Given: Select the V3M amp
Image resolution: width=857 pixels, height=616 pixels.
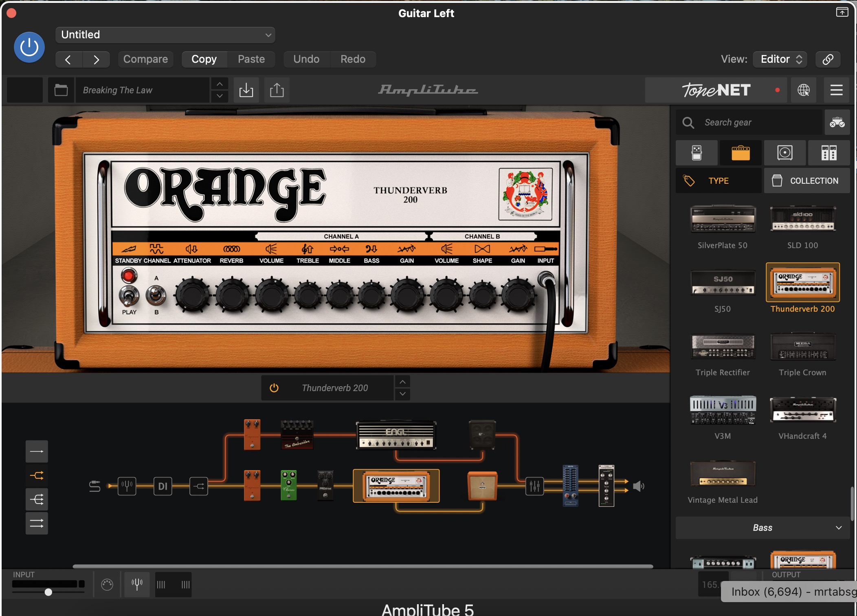Looking at the screenshot, I should [x=723, y=418].
